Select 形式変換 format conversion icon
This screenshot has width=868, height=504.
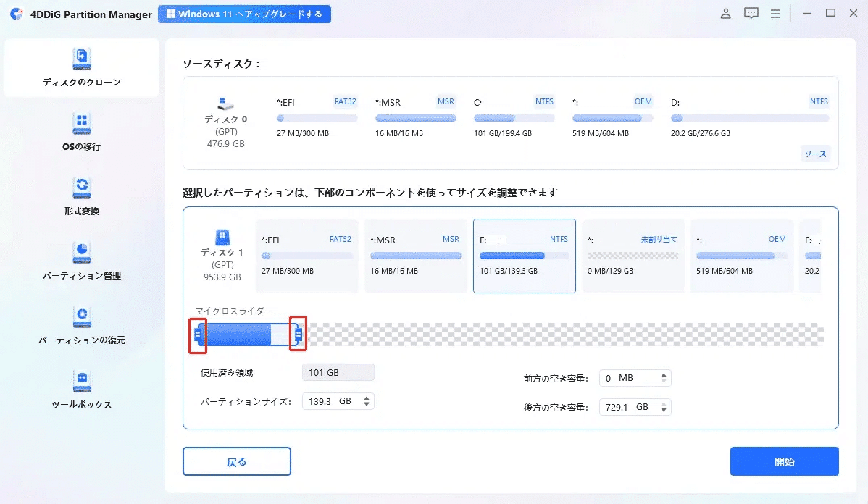point(81,188)
